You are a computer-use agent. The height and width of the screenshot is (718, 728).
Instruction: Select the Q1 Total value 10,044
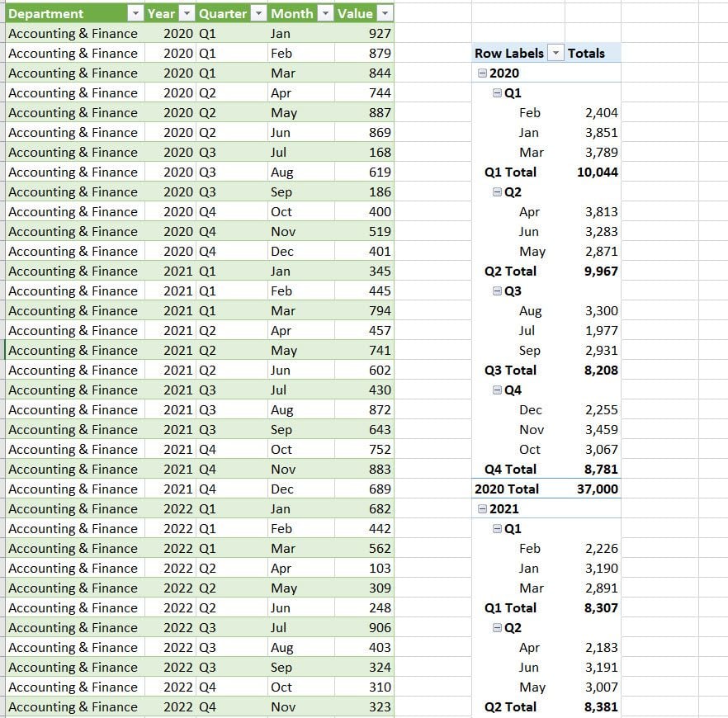point(593,172)
